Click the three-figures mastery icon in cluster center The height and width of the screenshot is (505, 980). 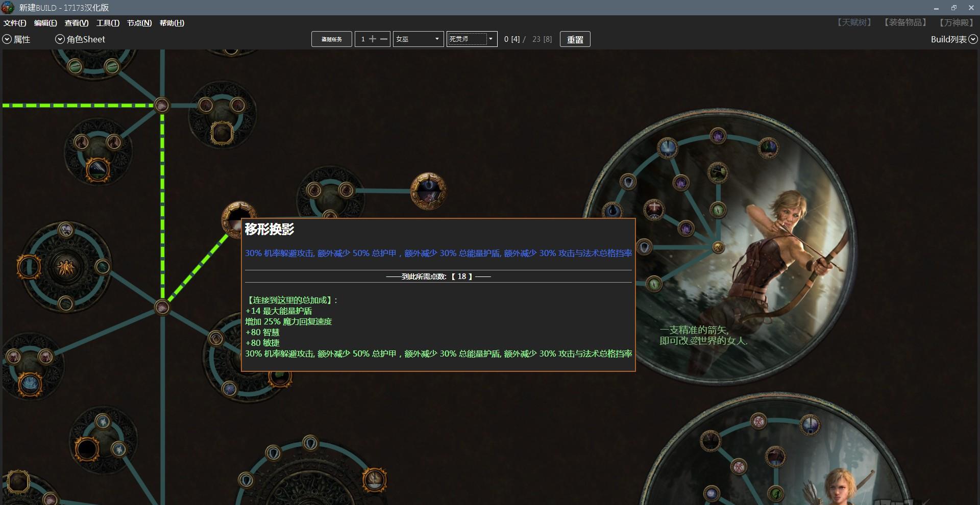66,267
